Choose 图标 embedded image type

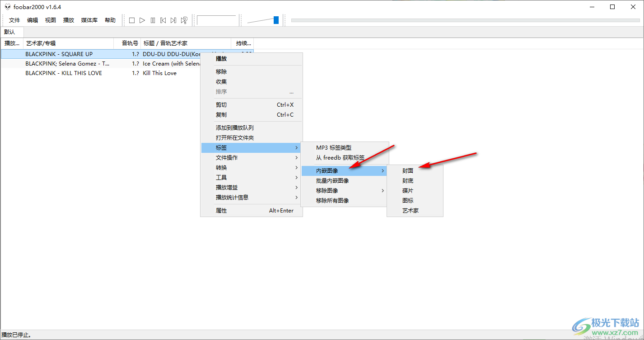tap(415, 201)
